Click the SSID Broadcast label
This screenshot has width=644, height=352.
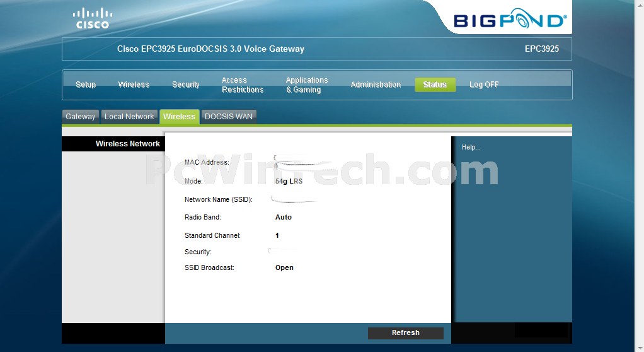coord(209,267)
